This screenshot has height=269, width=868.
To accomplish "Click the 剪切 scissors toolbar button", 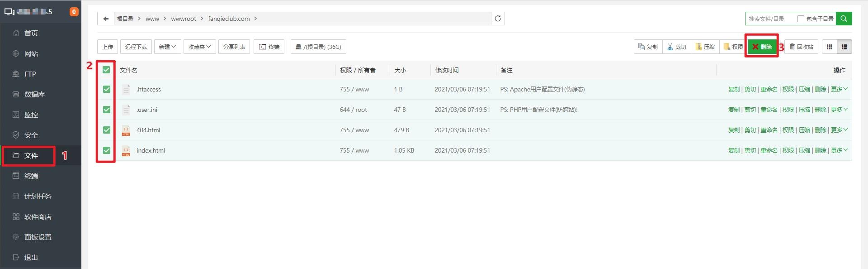I will [677, 47].
